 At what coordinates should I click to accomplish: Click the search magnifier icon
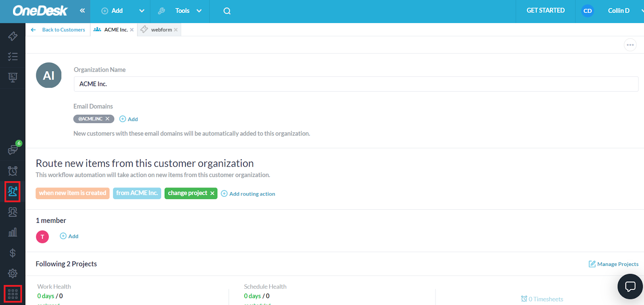tap(227, 11)
